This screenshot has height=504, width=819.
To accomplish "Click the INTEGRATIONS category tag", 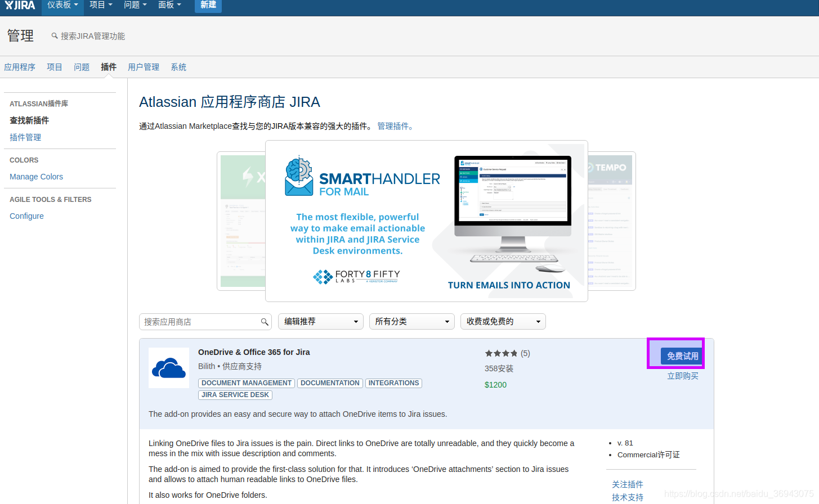I will coord(393,383).
